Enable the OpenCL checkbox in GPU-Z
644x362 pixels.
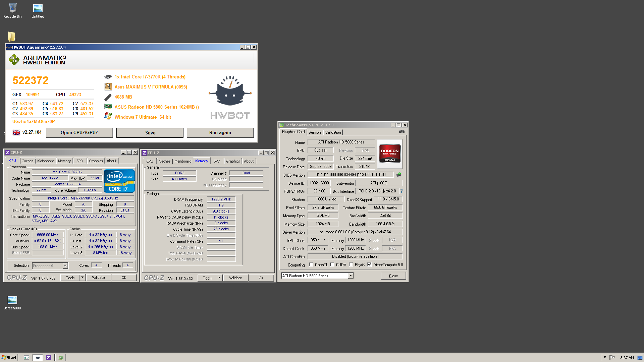pos(311,265)
